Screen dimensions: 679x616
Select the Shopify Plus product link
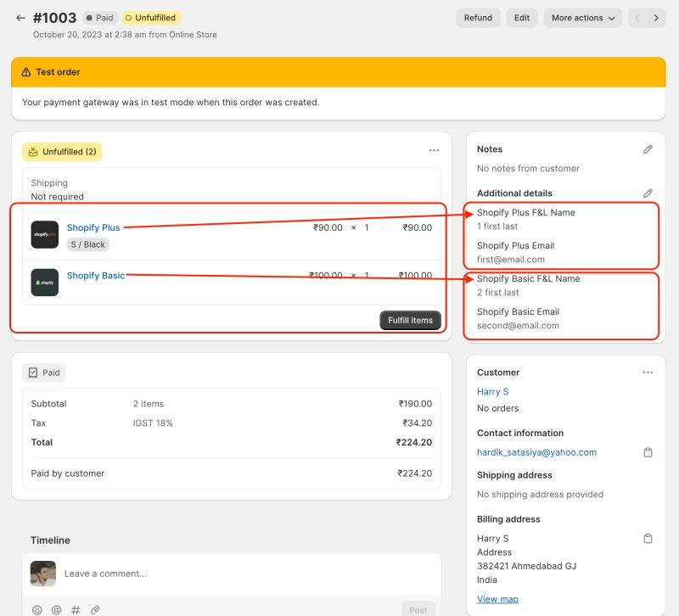[x=93, y=227]
